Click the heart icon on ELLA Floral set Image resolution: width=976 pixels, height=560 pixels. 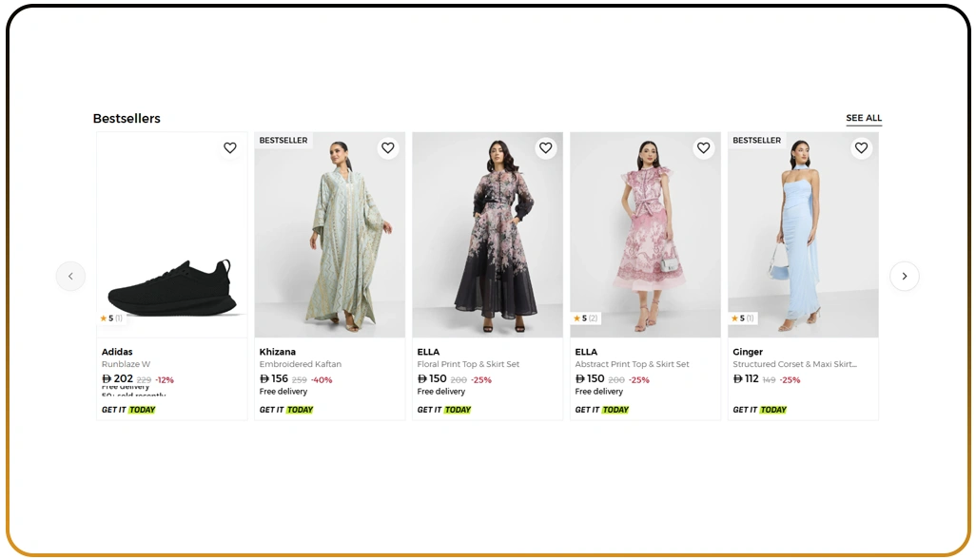coord(545,148)
